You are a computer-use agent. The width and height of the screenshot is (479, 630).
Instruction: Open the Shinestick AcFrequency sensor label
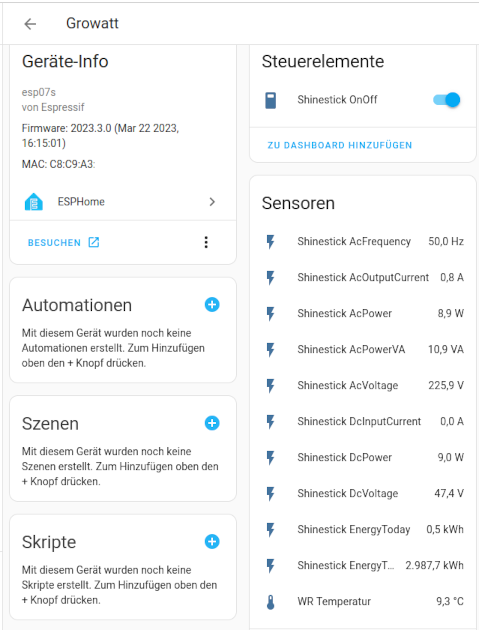click(354, 241)
